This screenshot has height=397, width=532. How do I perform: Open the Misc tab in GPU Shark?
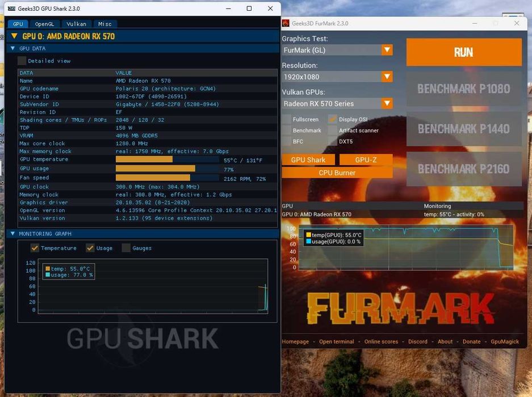[105, 24]
